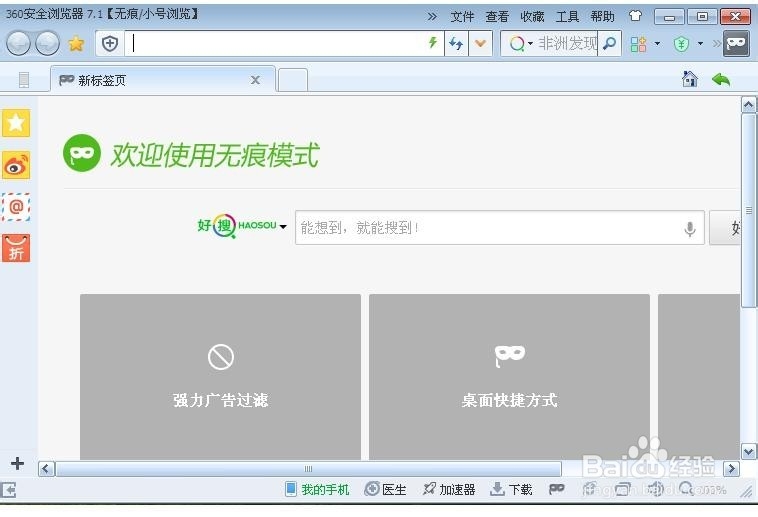
Task: Click the green lightning speed mode icon
Action: coord(433,43)
